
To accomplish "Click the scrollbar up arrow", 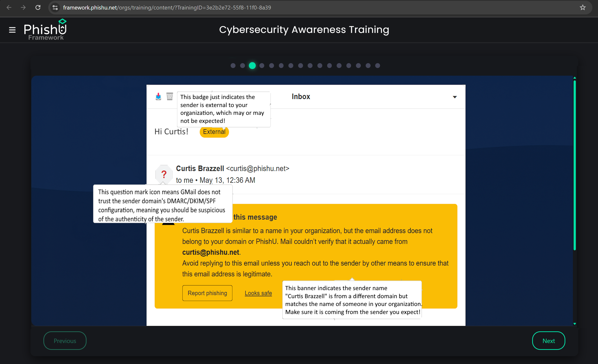I will [575, 78].
